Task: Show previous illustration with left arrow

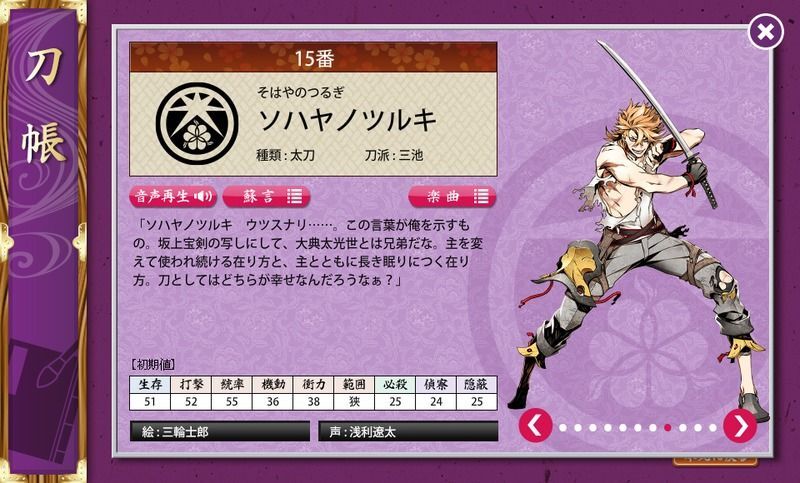Action: click(535, 425)
